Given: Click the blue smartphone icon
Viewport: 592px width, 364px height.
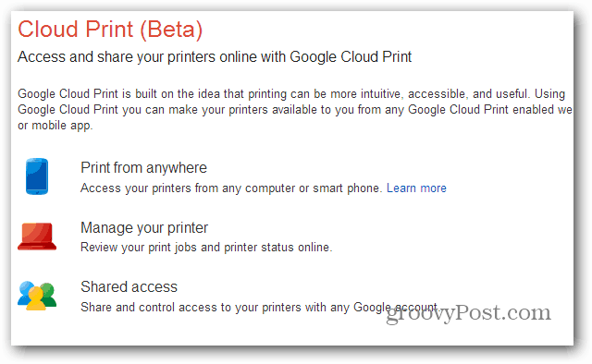Looking at the screenshot, I should pos(37,176).
